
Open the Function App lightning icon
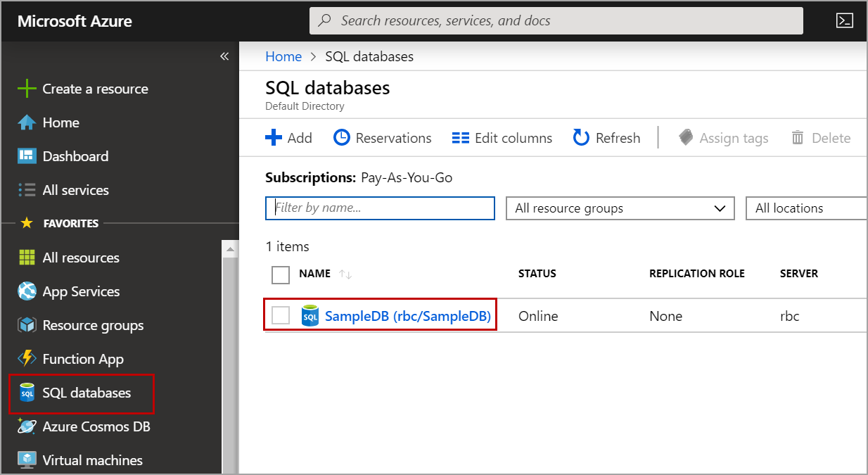click(27, 359)
